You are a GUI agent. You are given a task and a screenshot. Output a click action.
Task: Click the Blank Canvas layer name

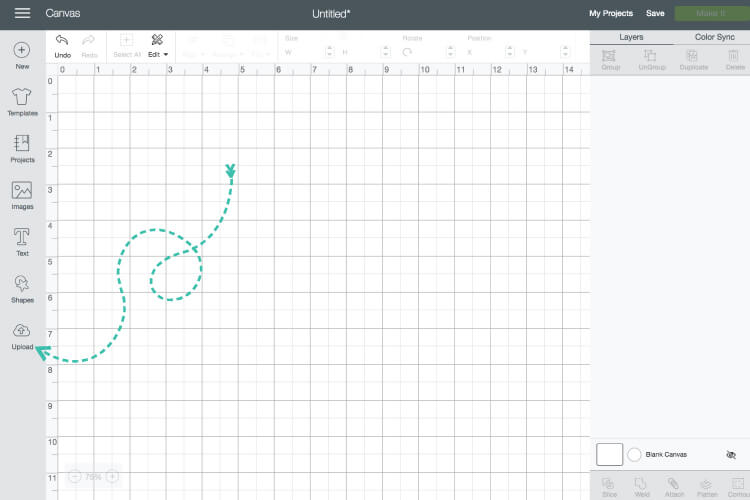pyautogui.click(x=666, y=455)
